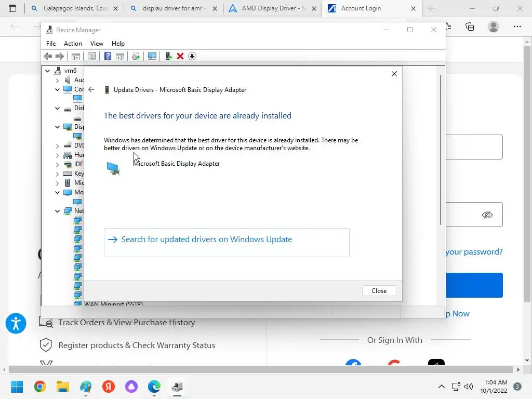
Task: Collapse the Network adapters node
Action: [57, 211]
